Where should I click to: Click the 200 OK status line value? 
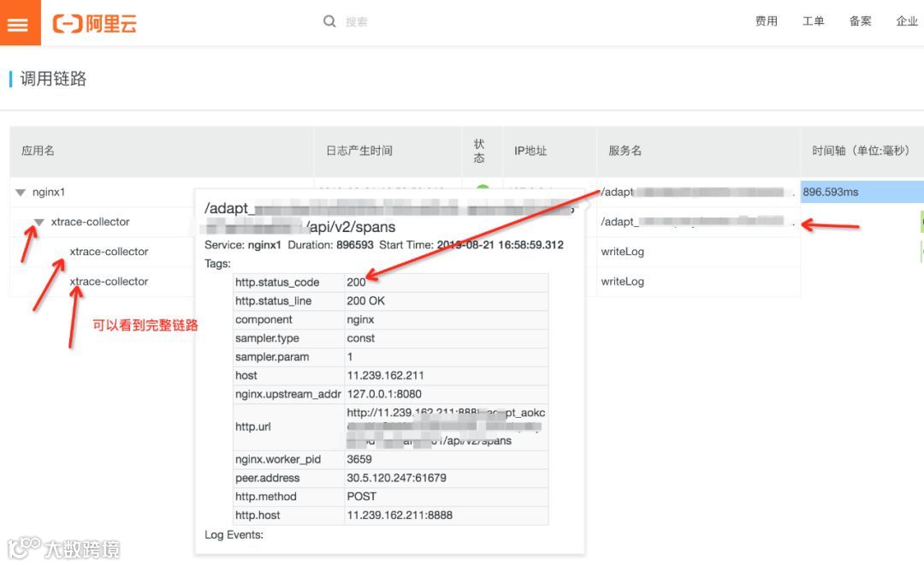(x=365, y=301)
